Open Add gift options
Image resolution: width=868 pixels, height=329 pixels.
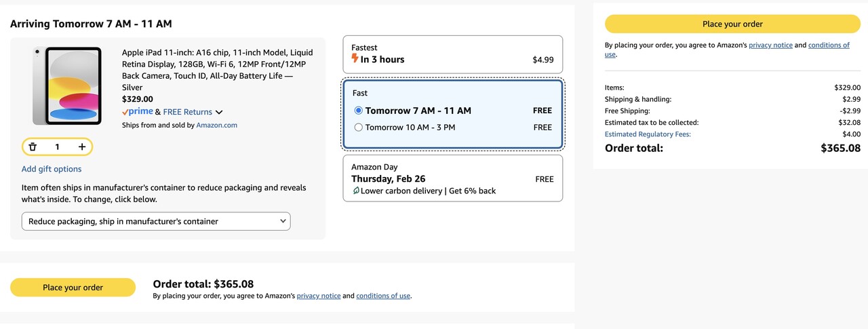(52, 169)
